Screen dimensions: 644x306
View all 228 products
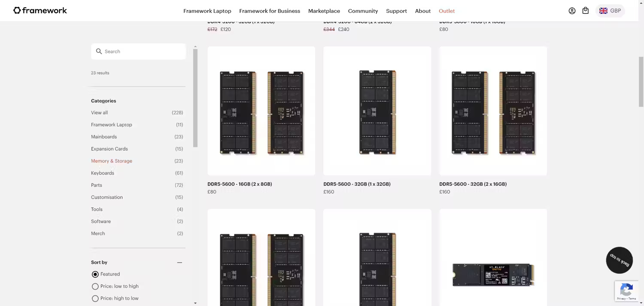[99, 113]
